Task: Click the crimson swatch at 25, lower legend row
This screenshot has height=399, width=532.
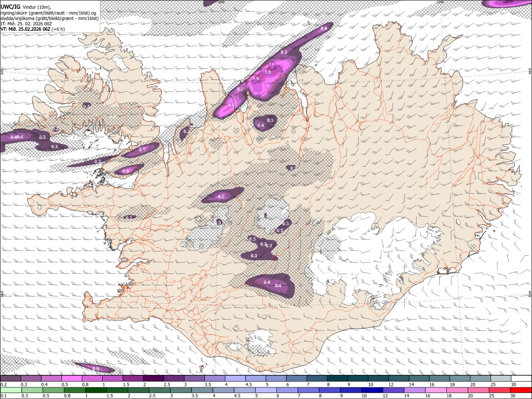Action: point(500,390)
